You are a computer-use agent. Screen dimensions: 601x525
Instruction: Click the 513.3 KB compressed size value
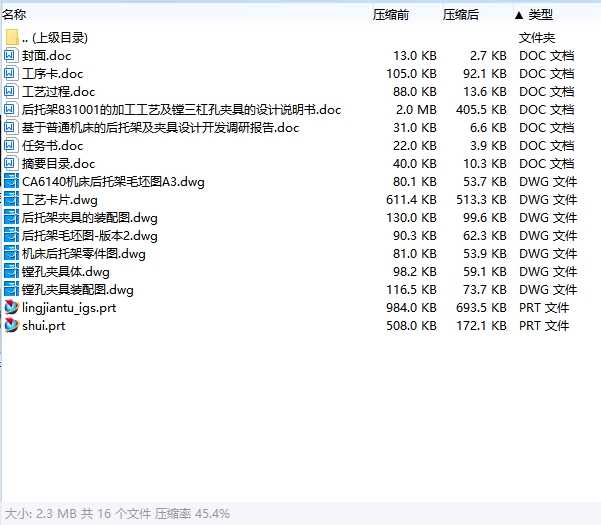pos(481,200)
